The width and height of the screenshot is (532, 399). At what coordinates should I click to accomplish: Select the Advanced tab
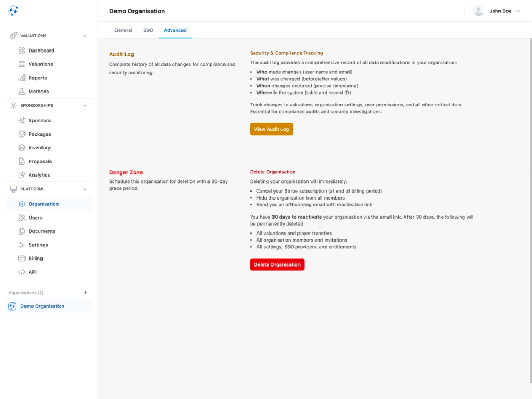(175, 30)
